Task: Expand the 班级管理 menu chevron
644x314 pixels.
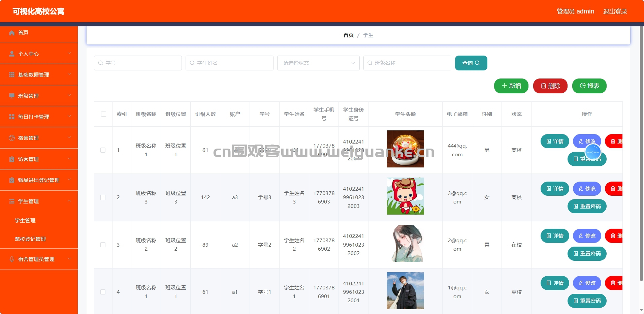Action: [69, 95]
